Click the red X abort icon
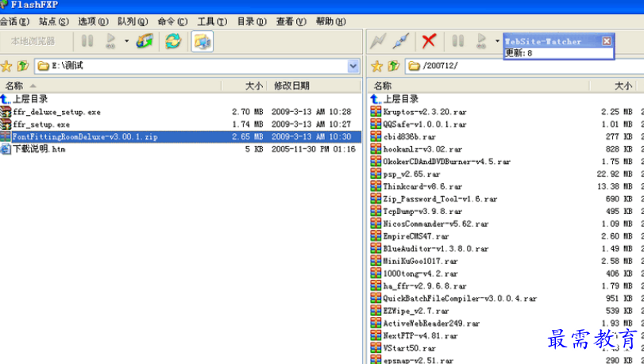Screen dimensions: 644x364 tap(429, 41)
